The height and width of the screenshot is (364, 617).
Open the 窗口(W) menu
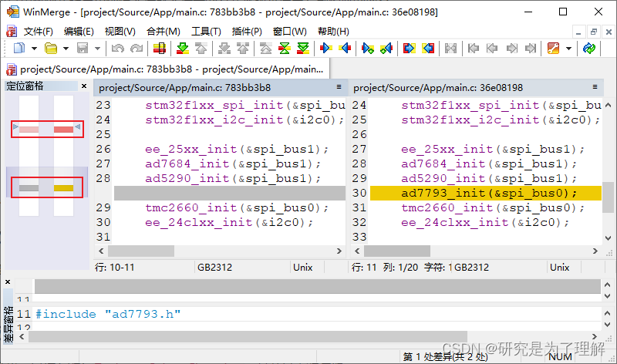tap(290, 32)
